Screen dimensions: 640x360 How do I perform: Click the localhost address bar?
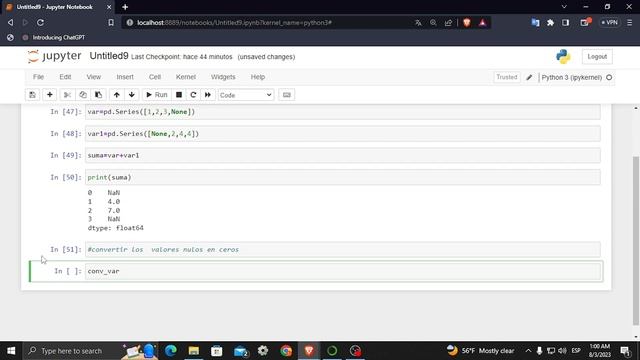point(234,22)
